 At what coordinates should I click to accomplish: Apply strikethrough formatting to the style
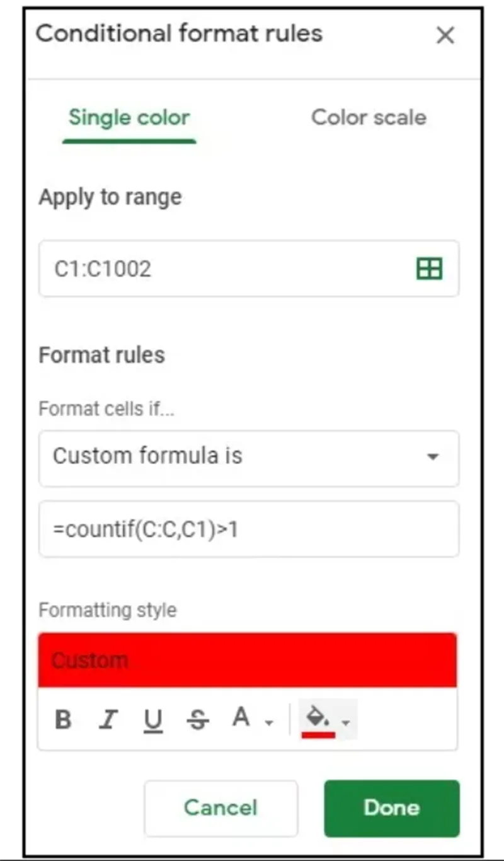[x=198, y=719]
